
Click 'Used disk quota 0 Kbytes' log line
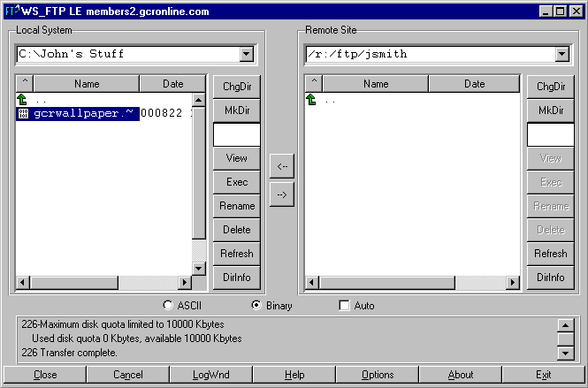coord(136,339)
